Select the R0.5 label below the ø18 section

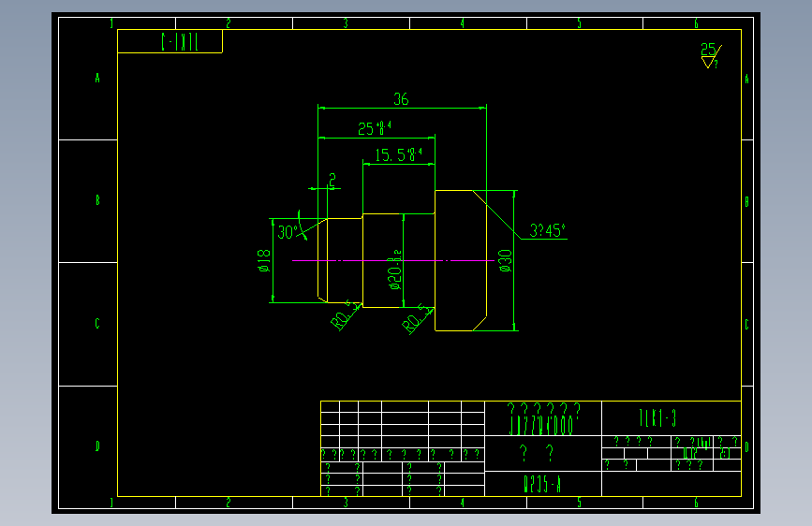345,315
